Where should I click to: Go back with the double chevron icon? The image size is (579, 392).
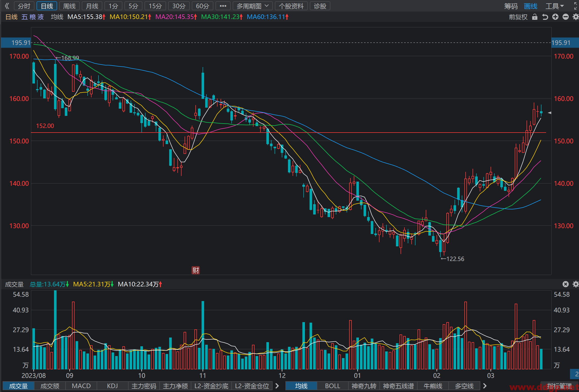pyautogui.click(x=7, y=6)
